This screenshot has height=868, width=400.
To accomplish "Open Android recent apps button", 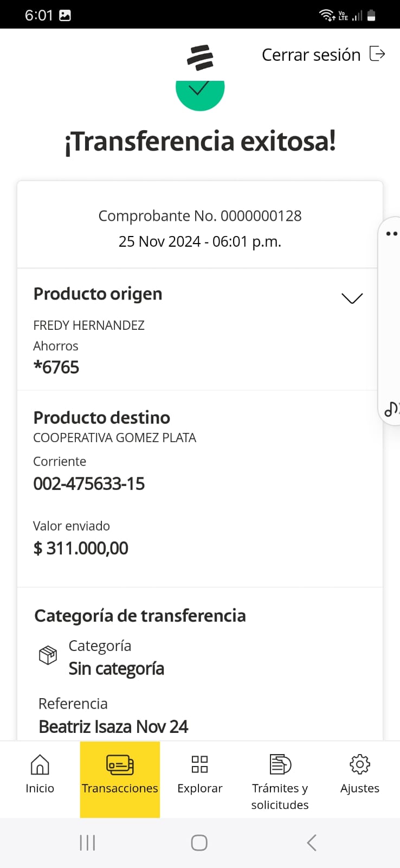I will (87, 843).
